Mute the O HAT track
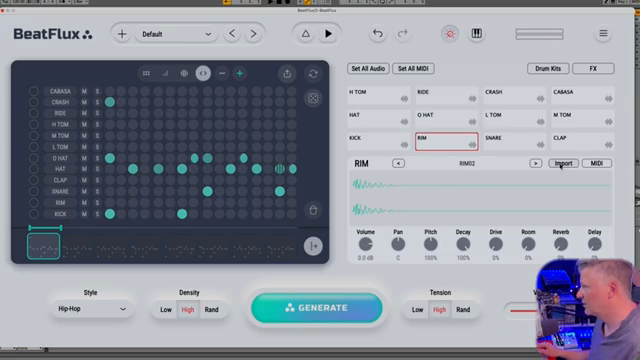The height and width of the screenshot is (360, 640). tap(84, 158)
